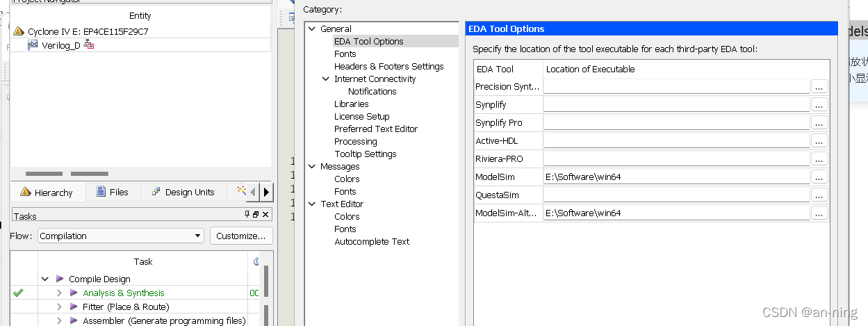
Task: Click the Customize... button
Action: coord(241,236)
